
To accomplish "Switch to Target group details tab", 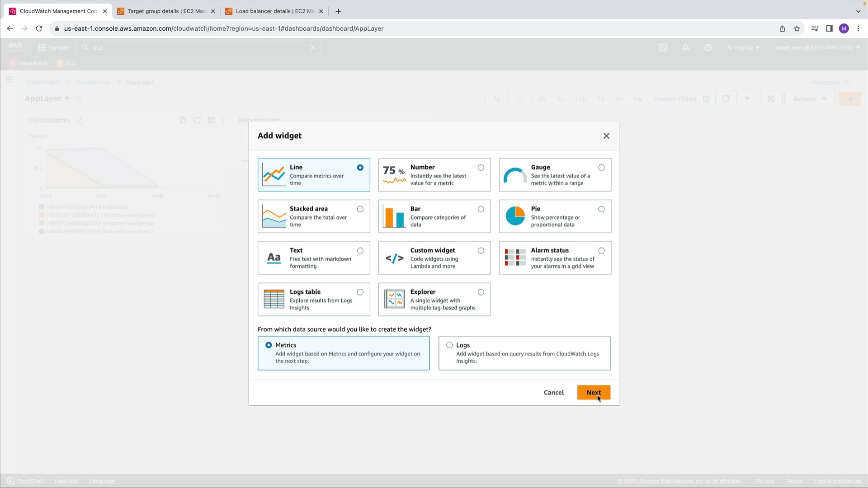I will 166,11.
